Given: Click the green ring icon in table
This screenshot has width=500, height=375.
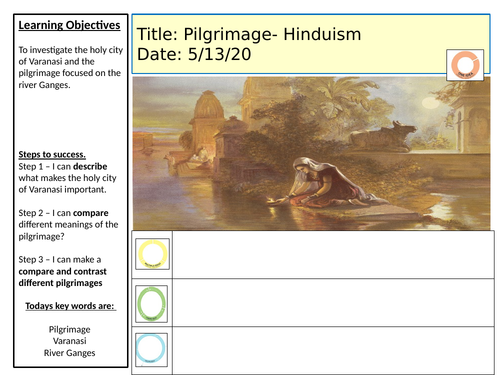Looking at the screenshot, I should point(151,304).
